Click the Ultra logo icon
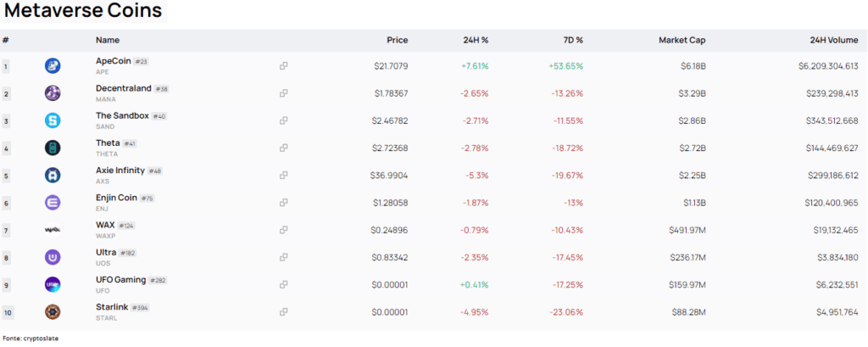This screenshot has height=347, width=868. (x=53, y=257)
